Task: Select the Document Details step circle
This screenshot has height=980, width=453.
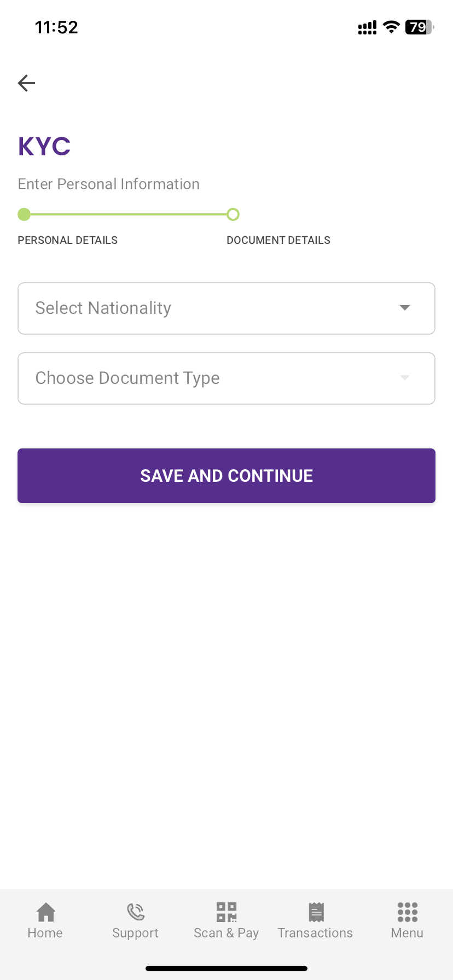Action: point(233,214)
